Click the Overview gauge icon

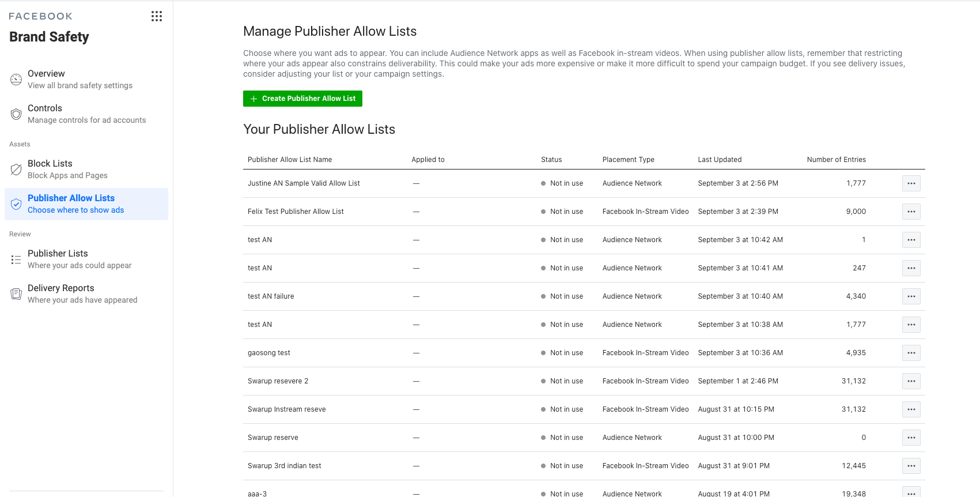pos(16,80)
